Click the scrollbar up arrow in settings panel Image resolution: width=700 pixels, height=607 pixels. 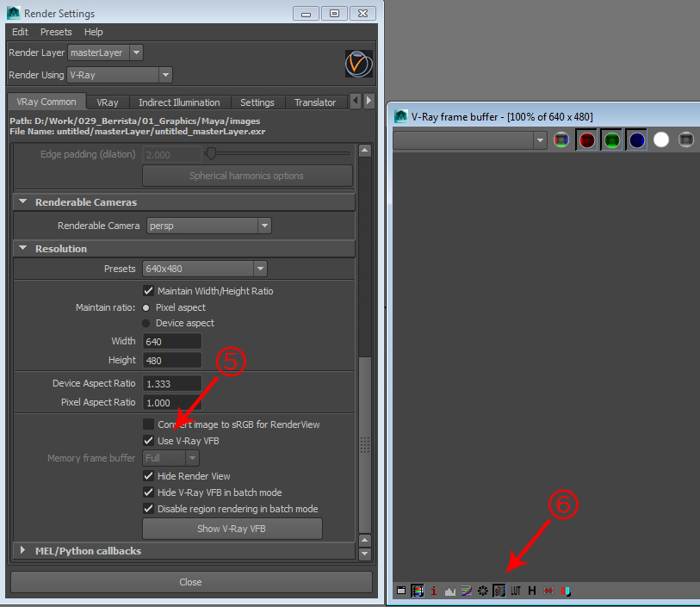coord(365,151)
